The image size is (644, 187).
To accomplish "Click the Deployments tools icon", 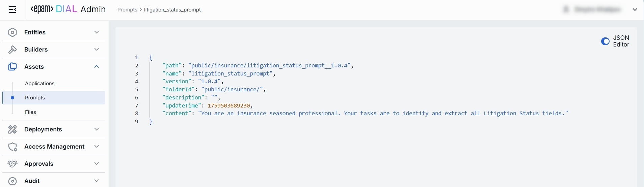I will pos(12,129).
